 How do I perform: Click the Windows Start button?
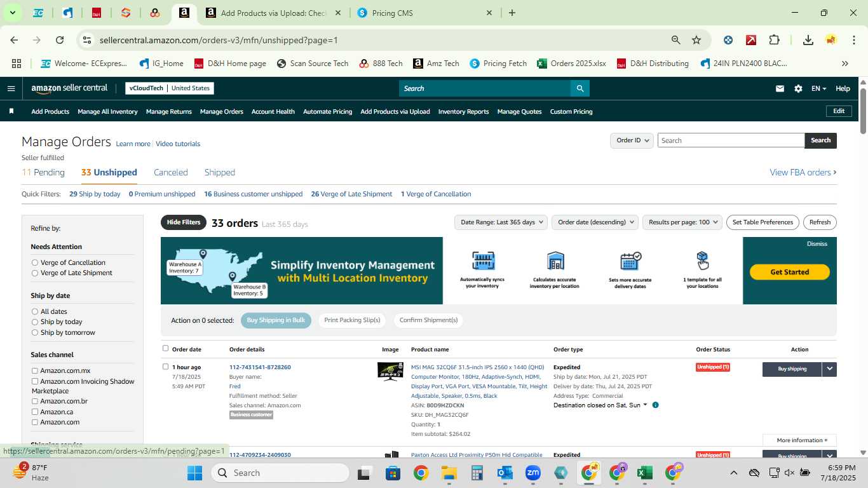point(194,473)
